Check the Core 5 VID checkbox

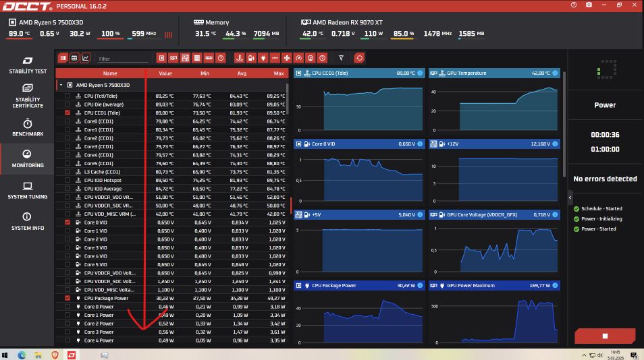click(68, 264)
